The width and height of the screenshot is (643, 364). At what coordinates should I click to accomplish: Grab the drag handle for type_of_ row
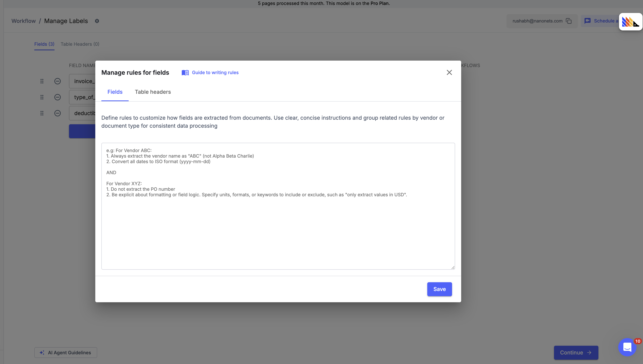pos(42,97)
